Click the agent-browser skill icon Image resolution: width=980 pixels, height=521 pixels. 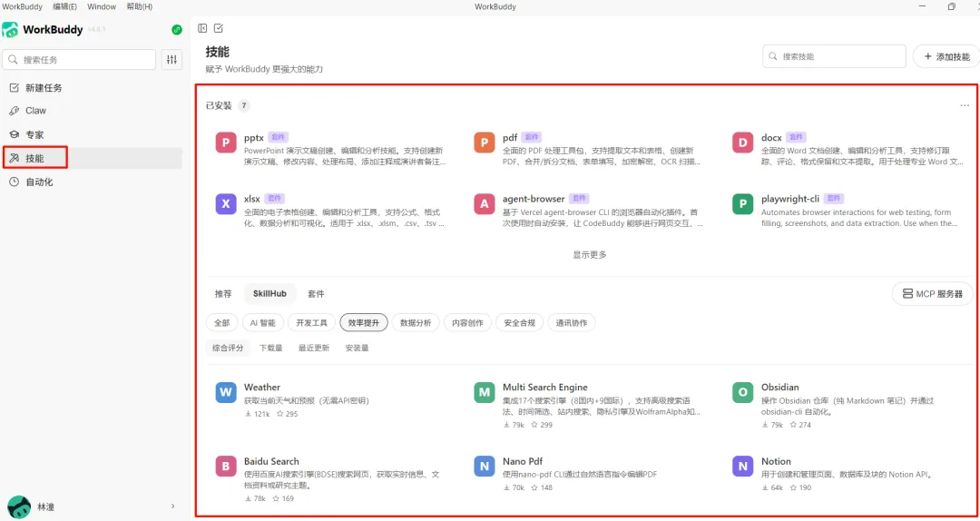485,204
